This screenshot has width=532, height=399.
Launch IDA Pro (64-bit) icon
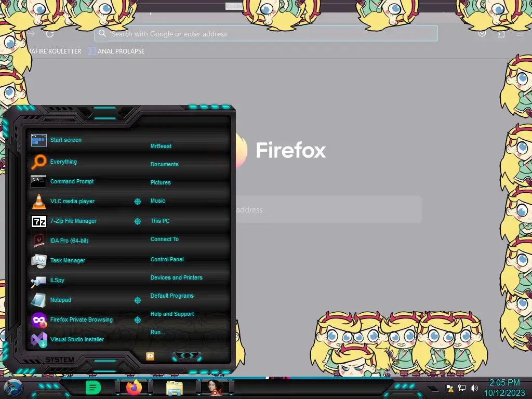coord(38,241)
